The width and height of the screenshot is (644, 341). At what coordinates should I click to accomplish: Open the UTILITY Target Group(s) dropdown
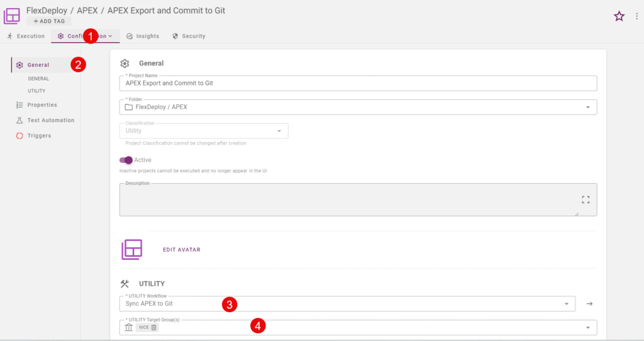click(x=588, y=327)
